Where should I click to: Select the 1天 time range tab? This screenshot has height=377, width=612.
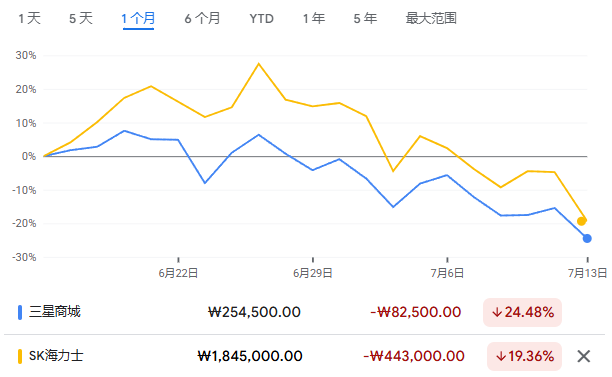[30, 18]
